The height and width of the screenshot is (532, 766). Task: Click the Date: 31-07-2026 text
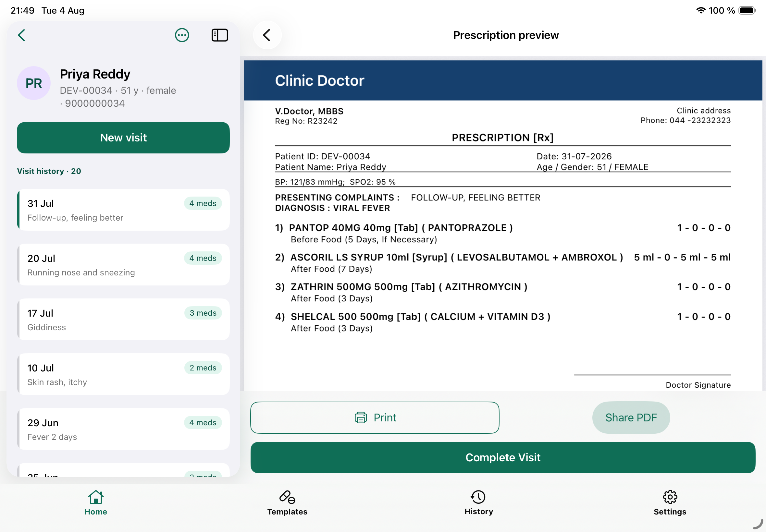pos(574,156)
